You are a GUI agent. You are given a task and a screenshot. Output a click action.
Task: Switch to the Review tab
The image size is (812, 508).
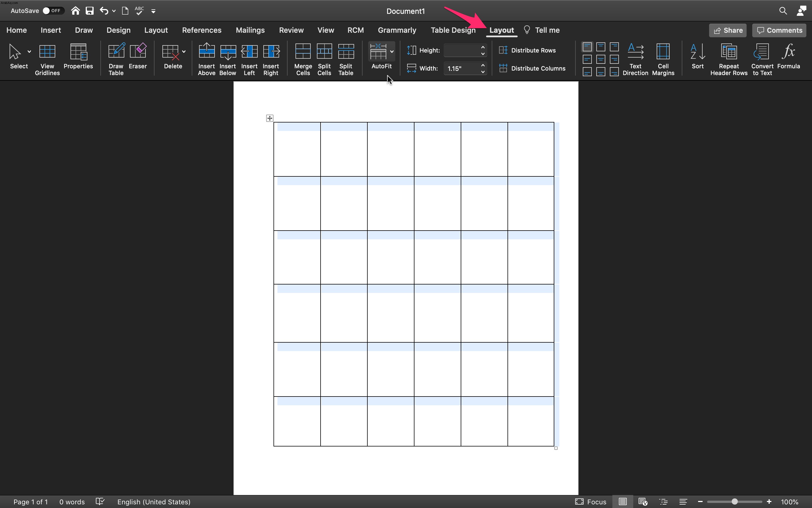click(291, 30)
